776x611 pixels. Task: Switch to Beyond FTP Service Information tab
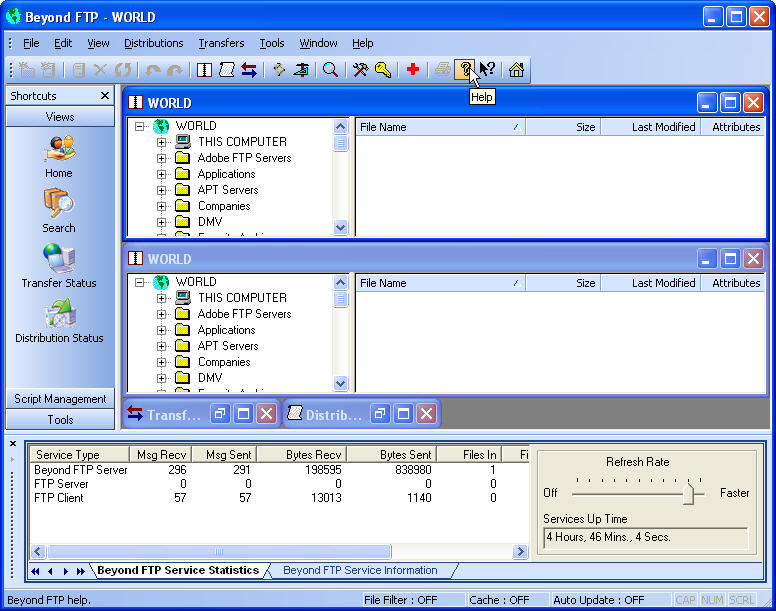360,570
